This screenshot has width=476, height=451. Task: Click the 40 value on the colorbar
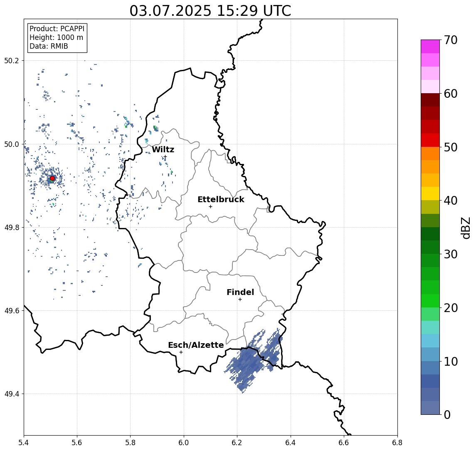click(451, 201)
